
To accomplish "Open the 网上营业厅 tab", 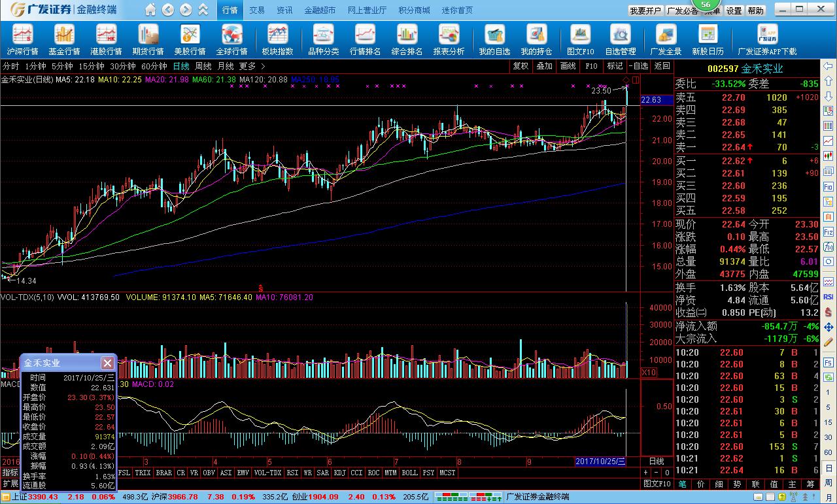I will pos(367,10).
